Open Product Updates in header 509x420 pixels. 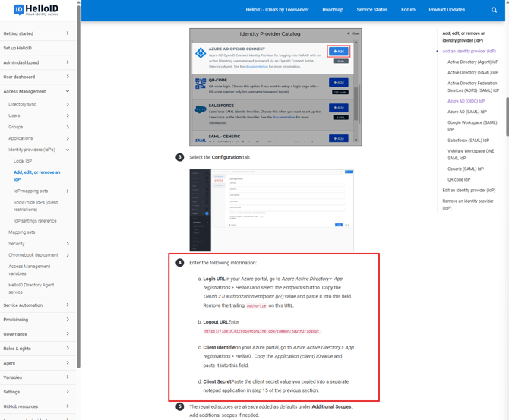(x=447, y=10)
